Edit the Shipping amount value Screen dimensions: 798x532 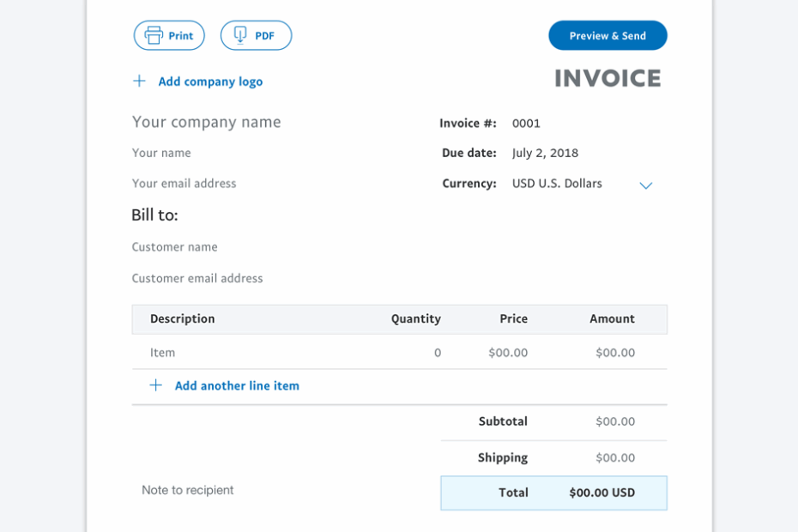(x=614, y=457)
